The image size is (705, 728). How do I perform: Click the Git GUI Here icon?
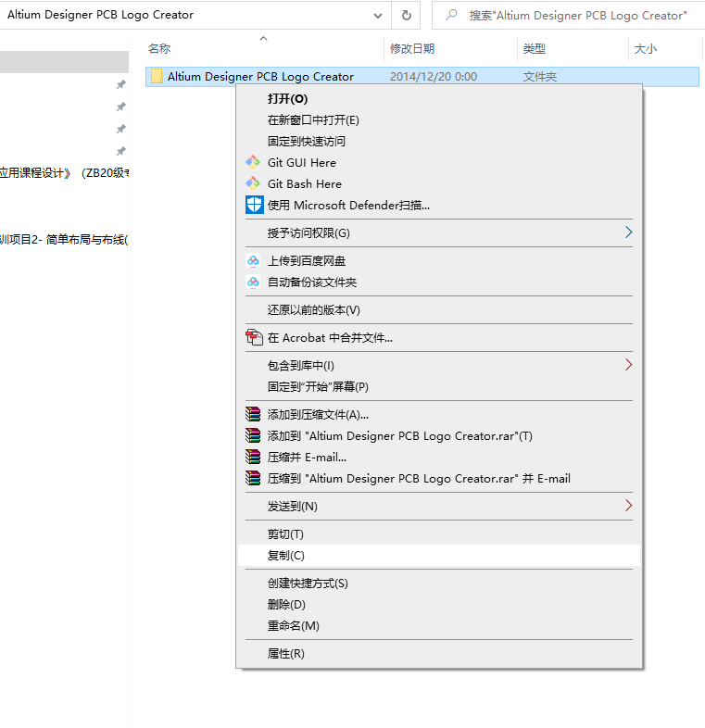[x=253, y=162]
